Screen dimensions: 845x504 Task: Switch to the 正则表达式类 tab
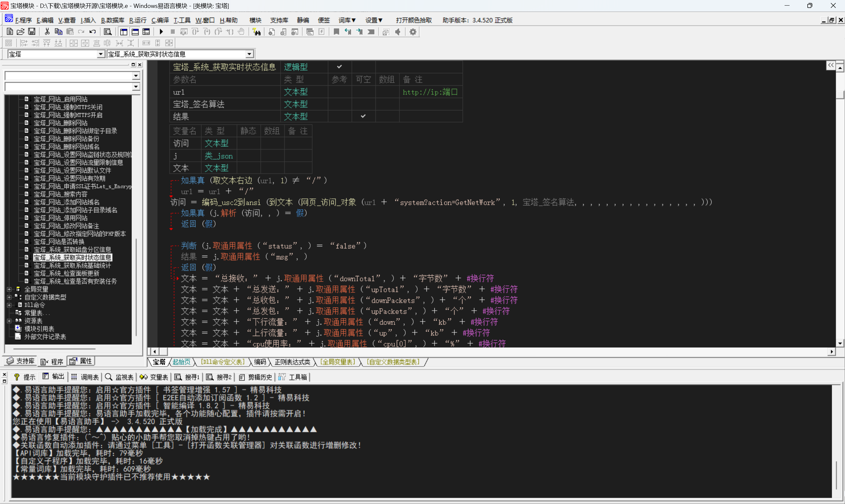point(292,362)
